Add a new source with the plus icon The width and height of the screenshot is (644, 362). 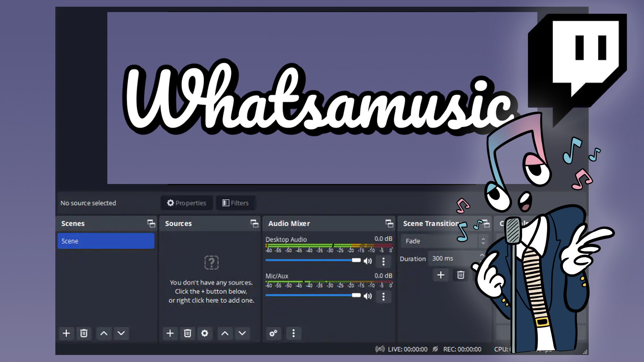[170, 334]
